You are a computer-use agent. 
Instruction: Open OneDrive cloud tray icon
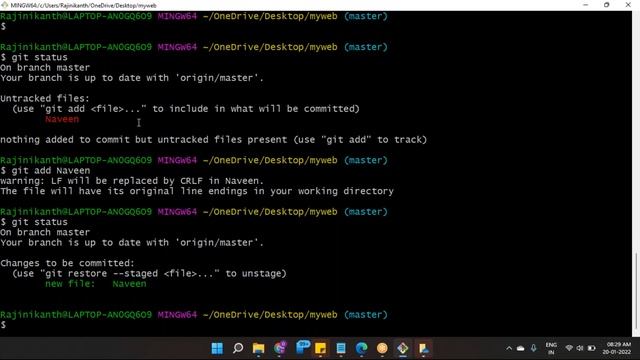pyautogui.click(x=520, y=348)
